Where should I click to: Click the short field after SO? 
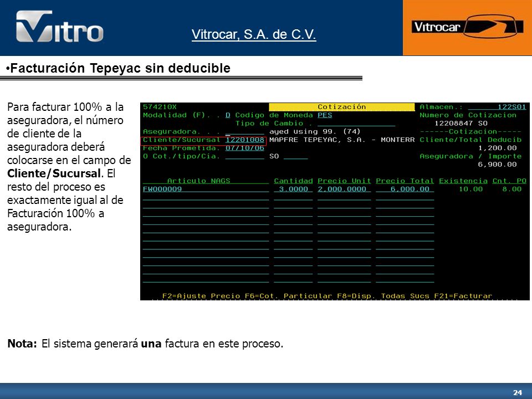tap(295, 156)
